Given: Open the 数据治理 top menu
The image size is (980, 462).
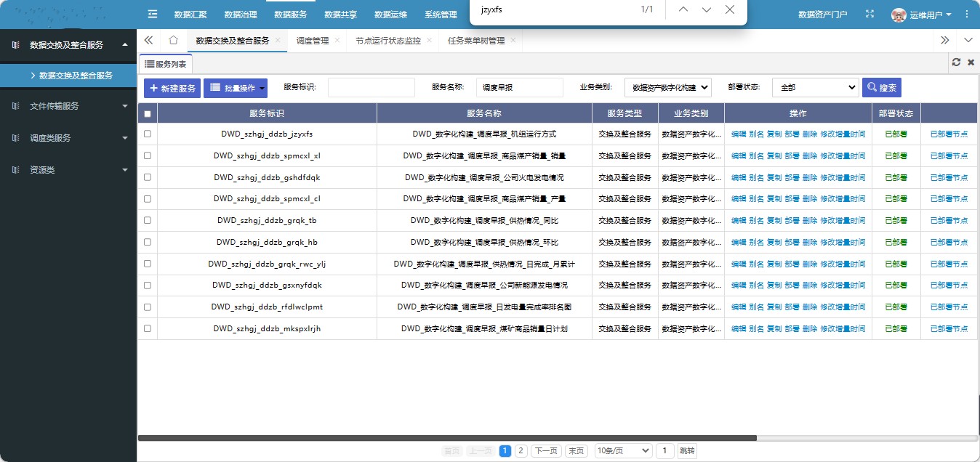Looking at the screenshot, I should (x=241, y=15).
